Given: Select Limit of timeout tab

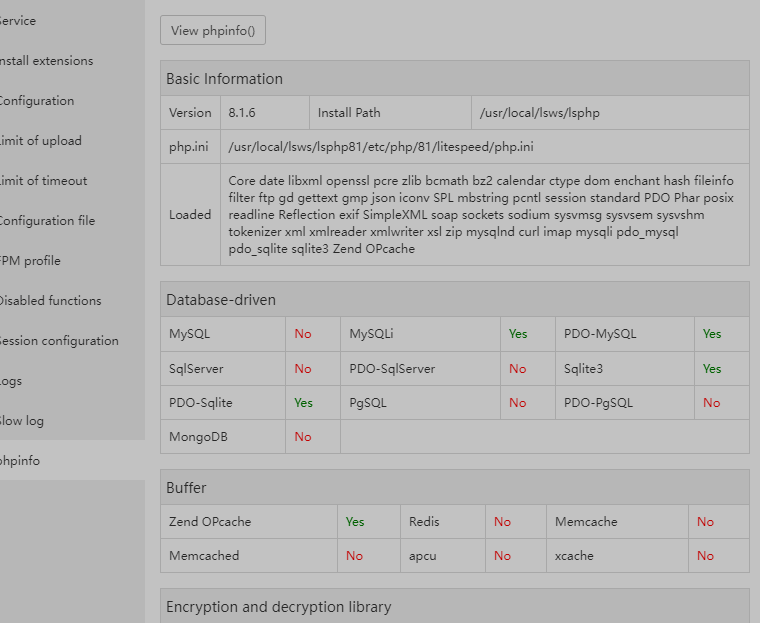Looking at the screenshot, I should (43, 181).
